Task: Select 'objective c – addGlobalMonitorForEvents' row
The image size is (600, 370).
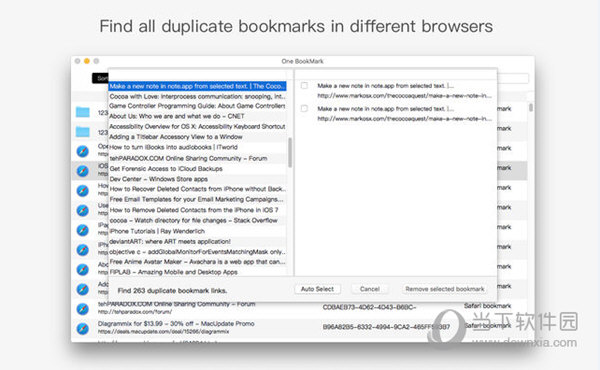Action: tap(197, 252)
